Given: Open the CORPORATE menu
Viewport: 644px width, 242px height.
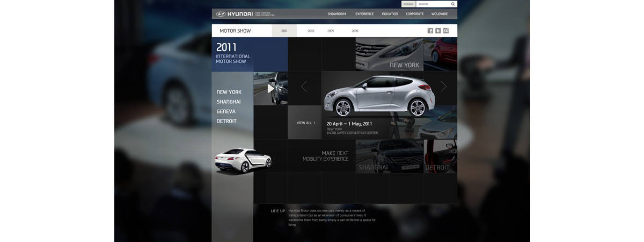Looking at the screenshot, I should (x=415, y=14).
